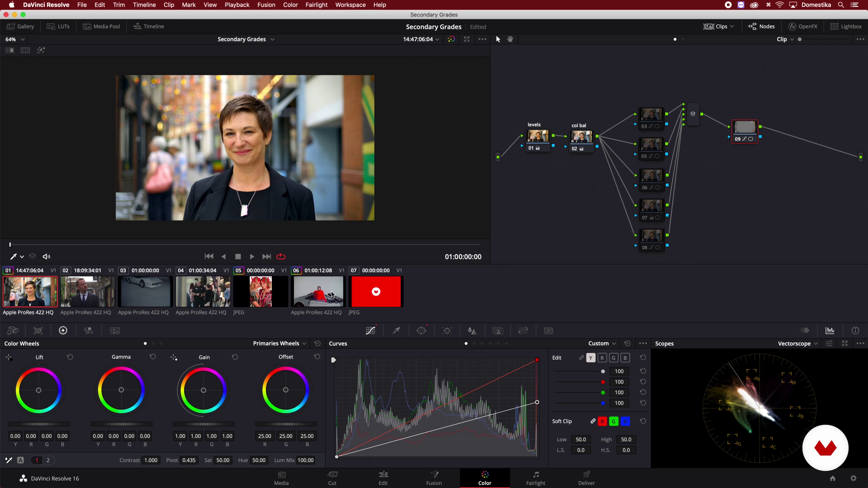Open RGB Mixer palette
Image resolution: width=868 pixels, height=488 pixels.
89,331
